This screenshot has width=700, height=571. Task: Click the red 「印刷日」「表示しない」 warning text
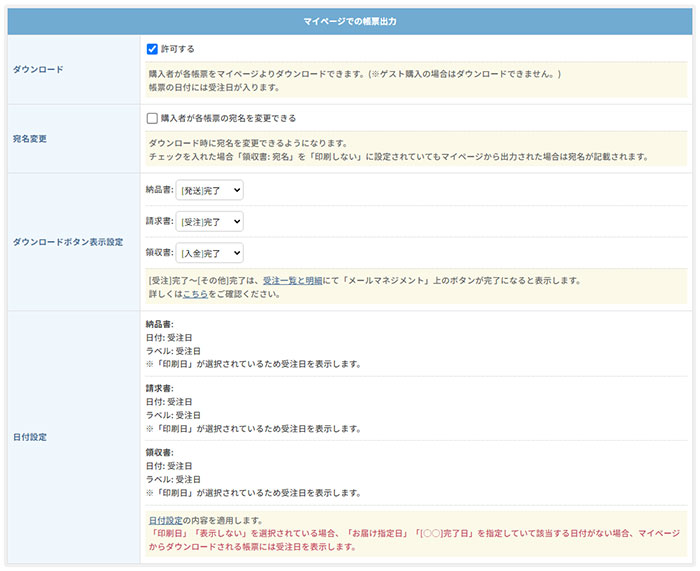pyautogui.click(x=414, y=540)
